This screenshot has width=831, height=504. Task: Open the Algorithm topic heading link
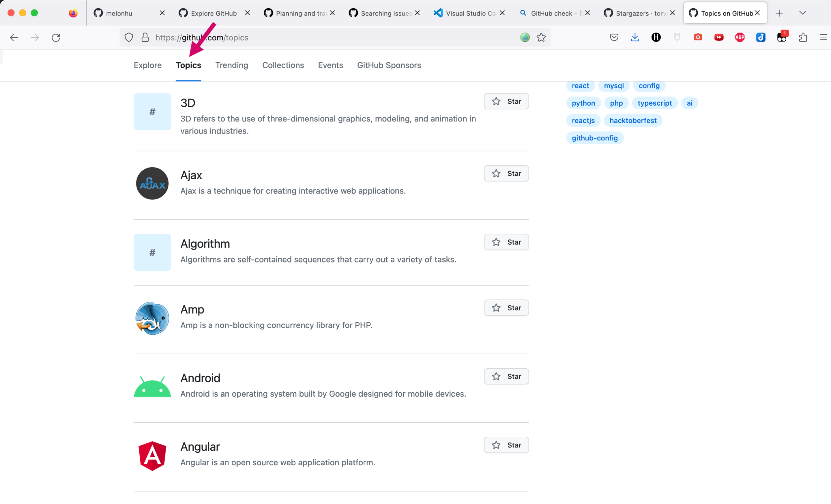point(205,244)
